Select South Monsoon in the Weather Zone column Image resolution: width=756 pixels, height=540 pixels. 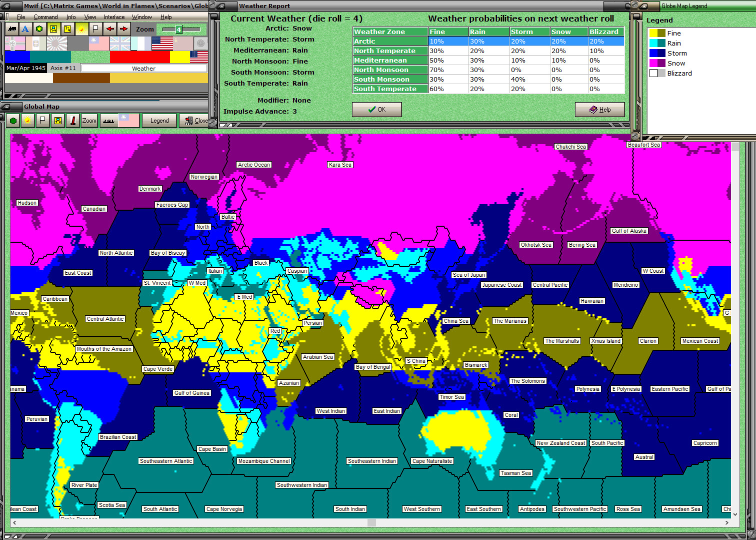[x=390, y=79]
